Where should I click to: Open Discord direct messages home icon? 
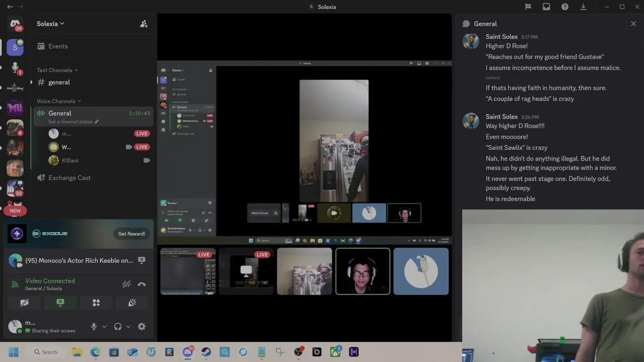15,24
